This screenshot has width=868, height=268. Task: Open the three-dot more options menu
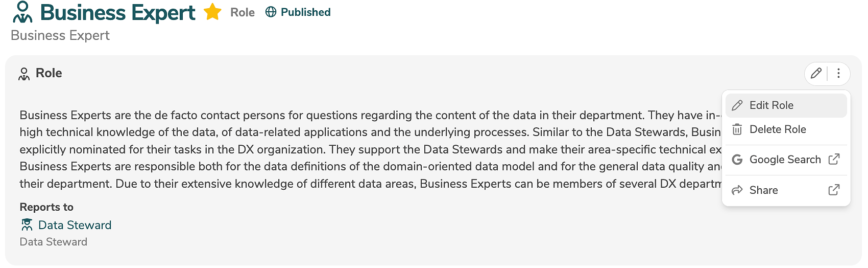(x=838, y=73)
